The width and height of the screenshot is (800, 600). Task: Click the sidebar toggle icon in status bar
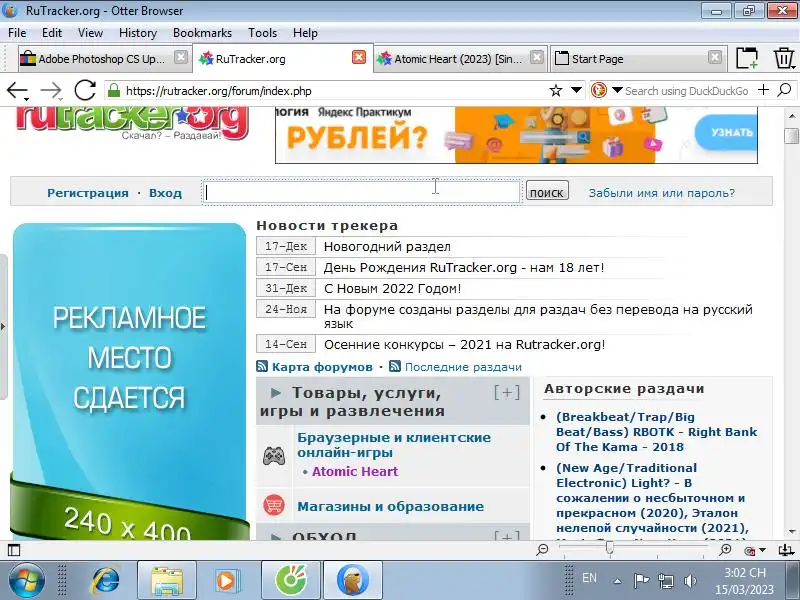pos(14,550)
